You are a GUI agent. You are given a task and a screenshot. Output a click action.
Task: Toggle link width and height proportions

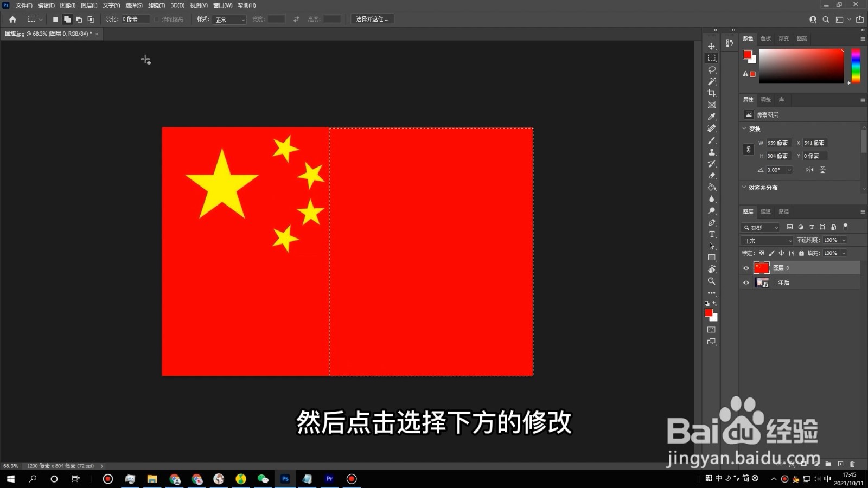coord(749,150)
